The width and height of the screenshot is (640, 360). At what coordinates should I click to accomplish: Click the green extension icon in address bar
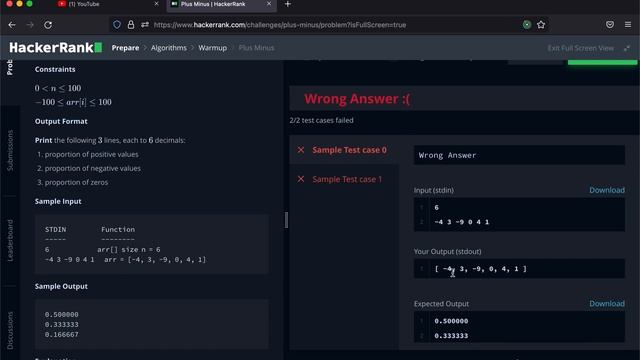(527, 25)
